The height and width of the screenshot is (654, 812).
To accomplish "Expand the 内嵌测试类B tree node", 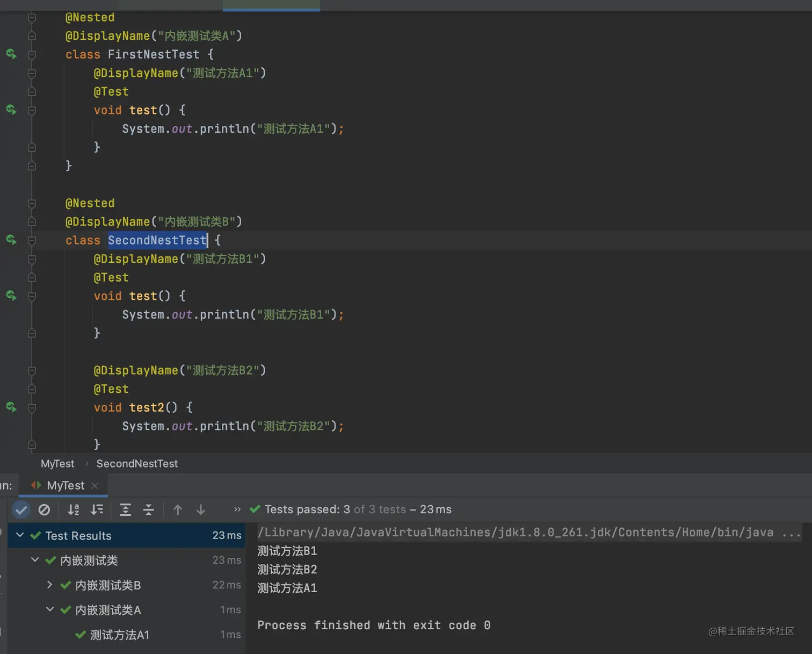I will click(49, 585).
